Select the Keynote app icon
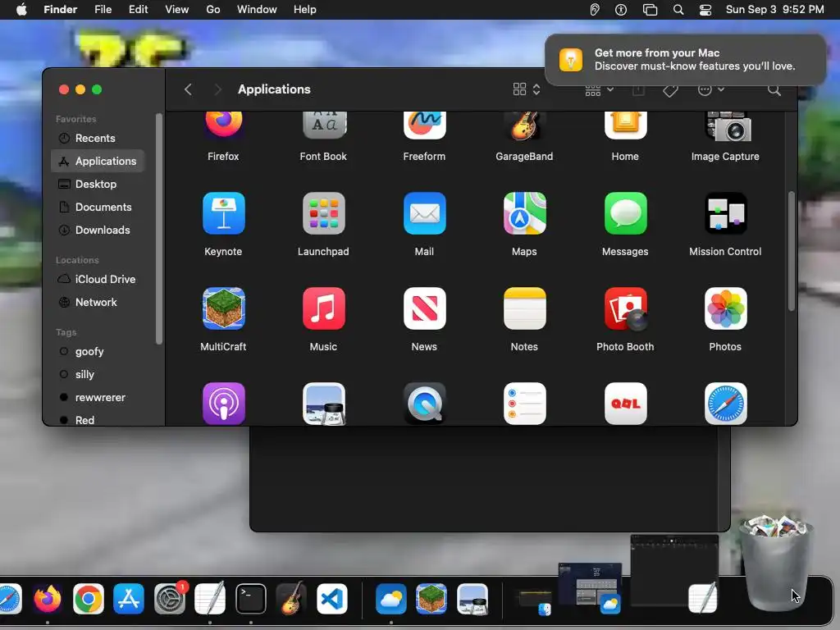Screen dimensions: 840x630 223,213
